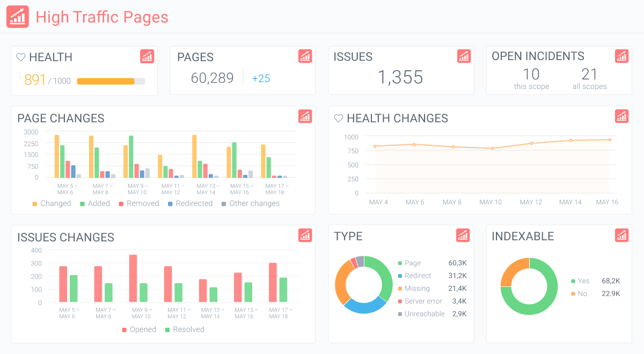Open the chart icon on OPEN INCIDENTS
The width and height of the screenshot is (644, 354).
(x=621, y=56)
